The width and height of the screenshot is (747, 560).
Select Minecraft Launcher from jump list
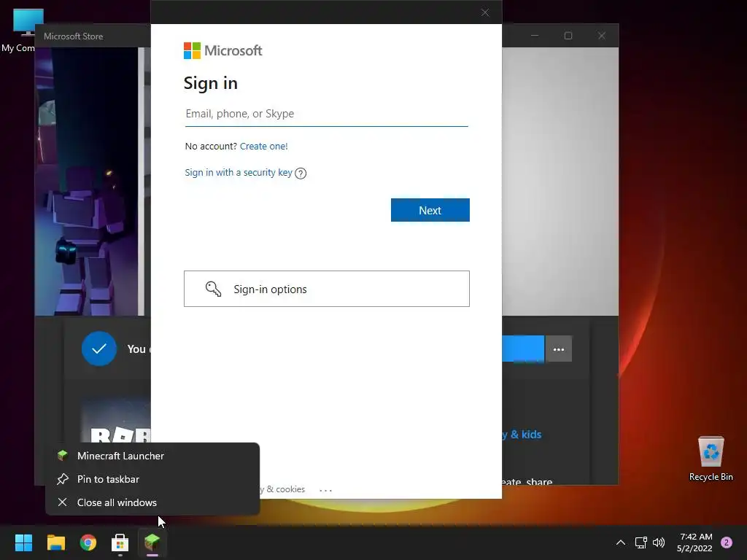[x=152, y=456]
